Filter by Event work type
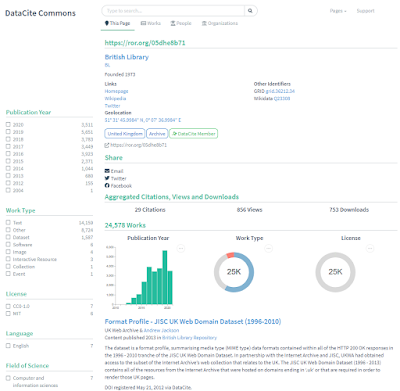This screenshot has height=391, width=400. click(8, 274)
